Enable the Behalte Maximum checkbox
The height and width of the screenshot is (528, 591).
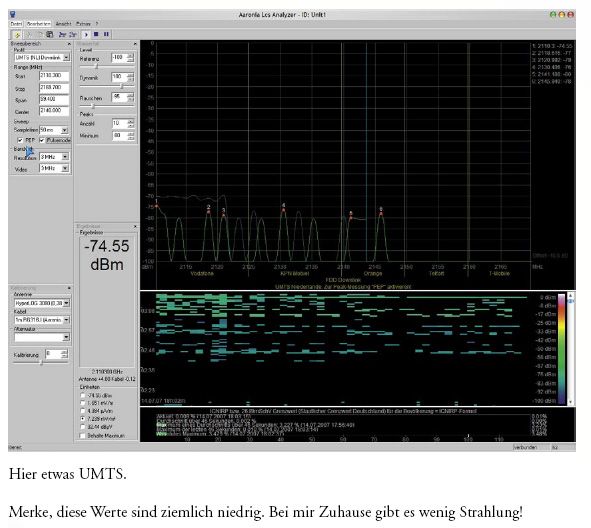[83, 436]
